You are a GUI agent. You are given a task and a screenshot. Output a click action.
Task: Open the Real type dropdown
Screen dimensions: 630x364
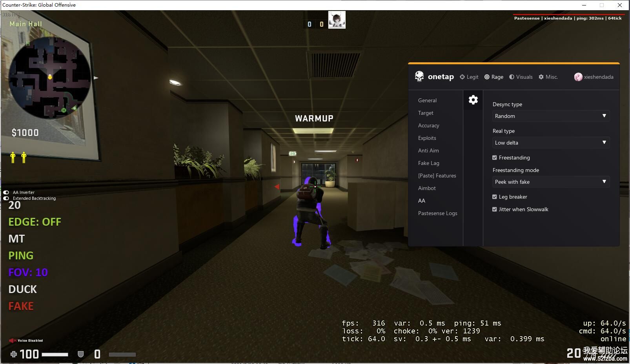coord(551,143)
